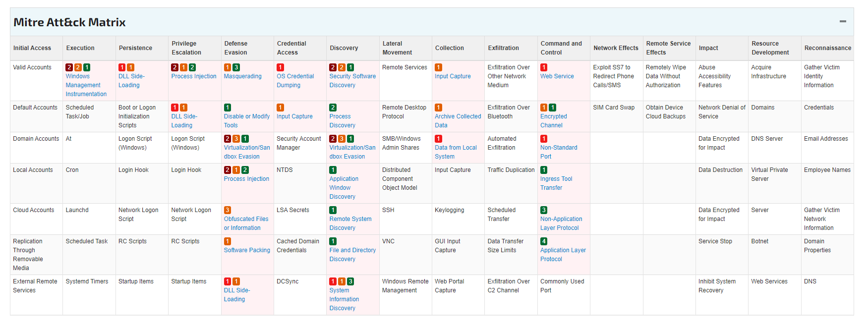Click green 3 badge above System Information Discovery
Screen dimensions: 868x332
click(x=350, y=281)
